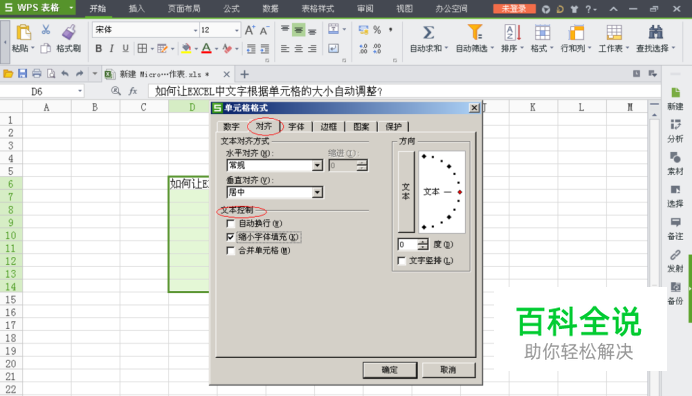Click the Undo arrow icon

point(65,74)
